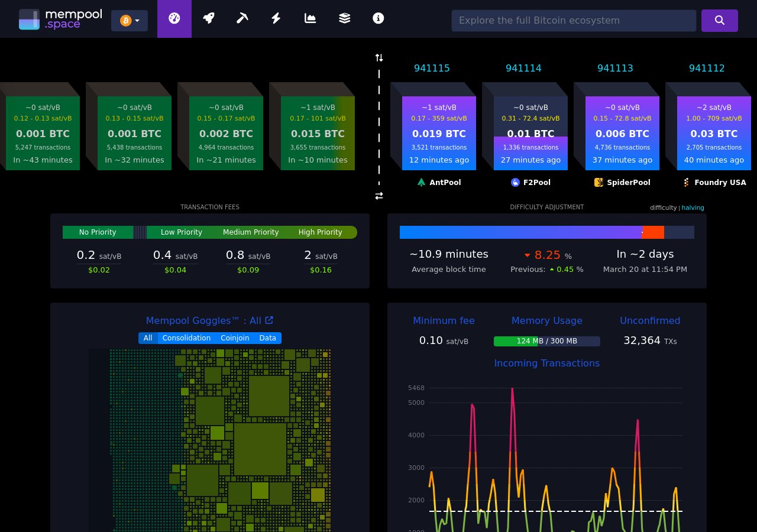757x532 pixels.
Task: Open block 941115 details
Action: (432, 68)
